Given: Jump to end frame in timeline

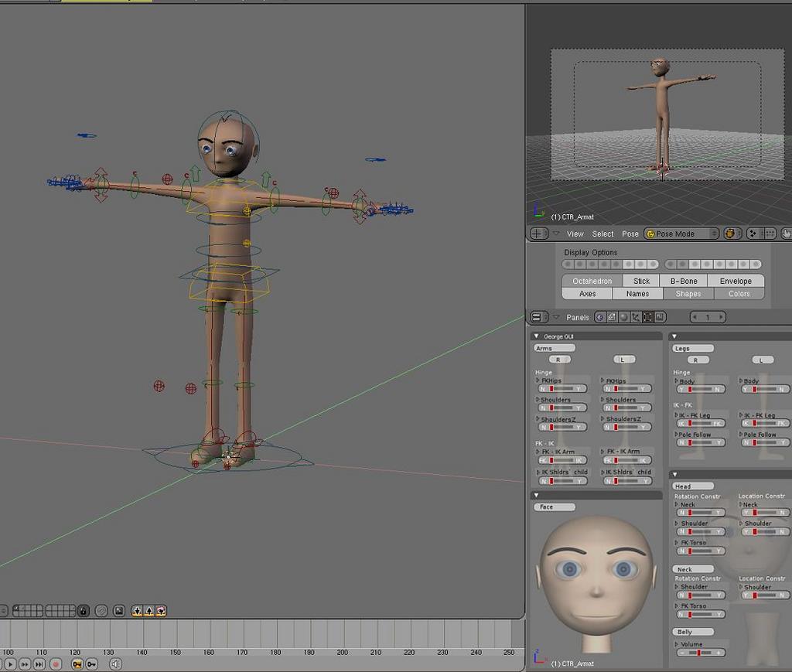Looking at the screenshot, I should (39, 664).
